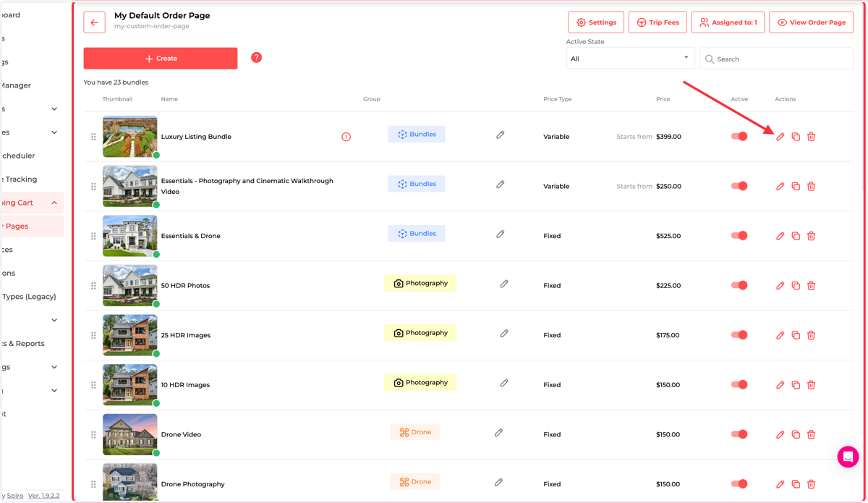Open Order Pages in sidebar
868x503 pixels.
tap(32, 227)
